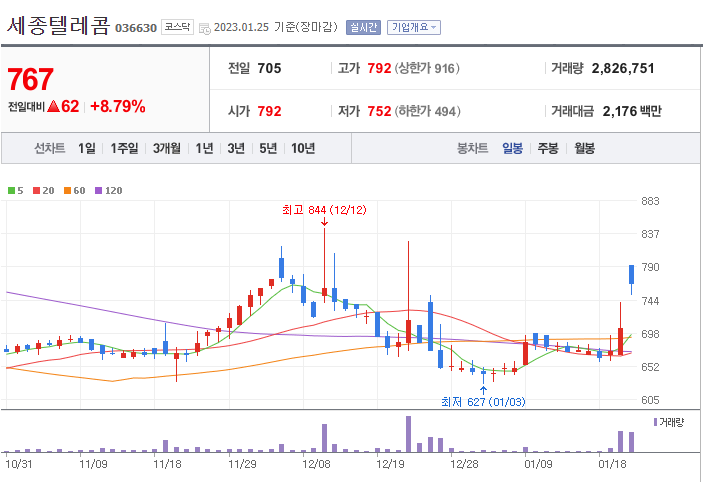Select the 3년 line chart tab
Screen dimensions: 703x482
[236, 148]
